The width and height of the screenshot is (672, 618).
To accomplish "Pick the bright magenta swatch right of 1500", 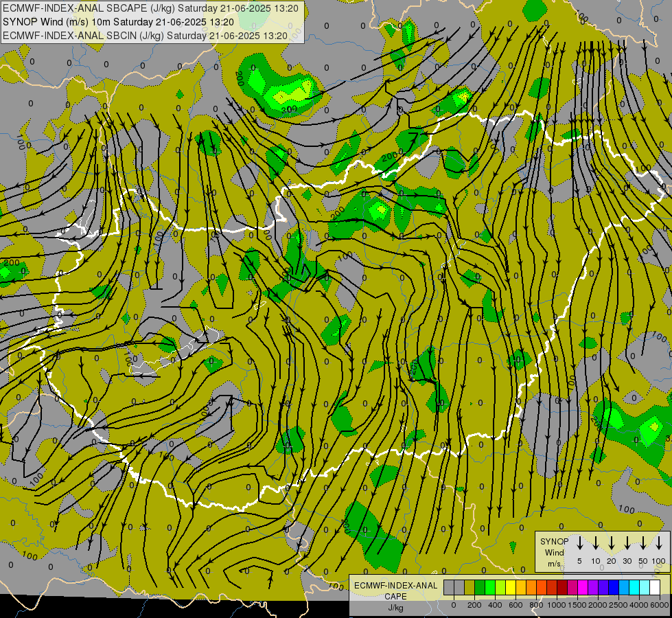I will click(583, 587).
